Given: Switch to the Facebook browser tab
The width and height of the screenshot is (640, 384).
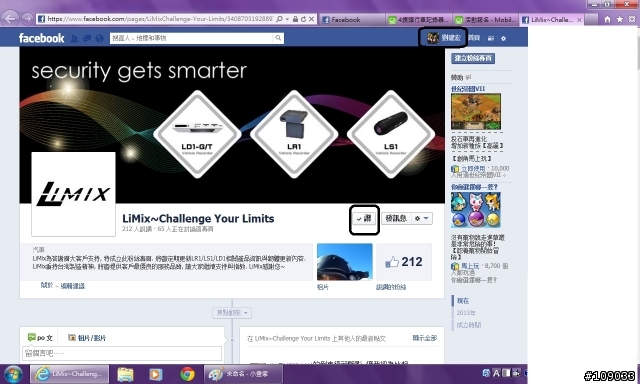Looking at the screenshot, I should pyautogui.click(x=352, y=19).
